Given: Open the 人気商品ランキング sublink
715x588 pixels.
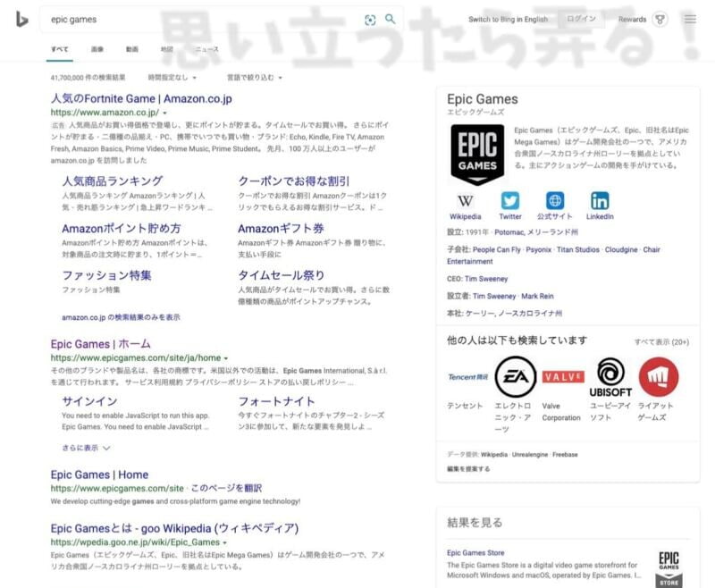Looking at the screenshot, I should [113, 181].
